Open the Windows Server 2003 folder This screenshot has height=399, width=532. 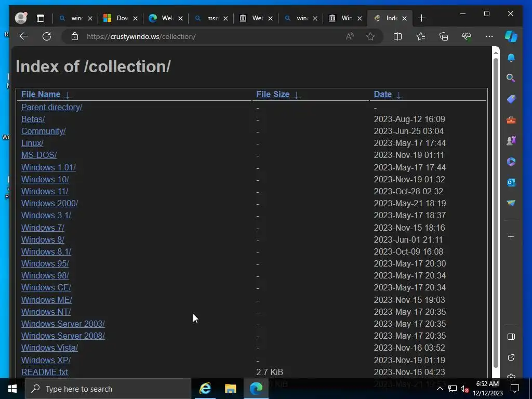pyautogui.click(x=63, y=324)
